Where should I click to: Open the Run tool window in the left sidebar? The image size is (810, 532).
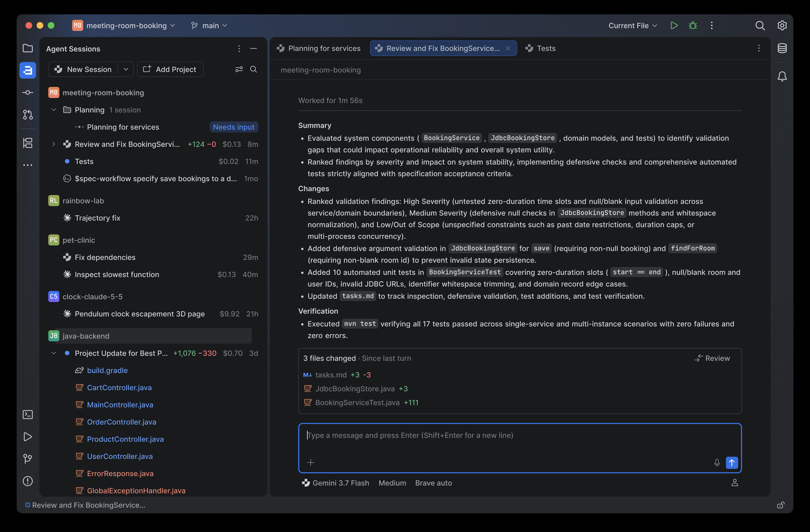coord(27,437)
